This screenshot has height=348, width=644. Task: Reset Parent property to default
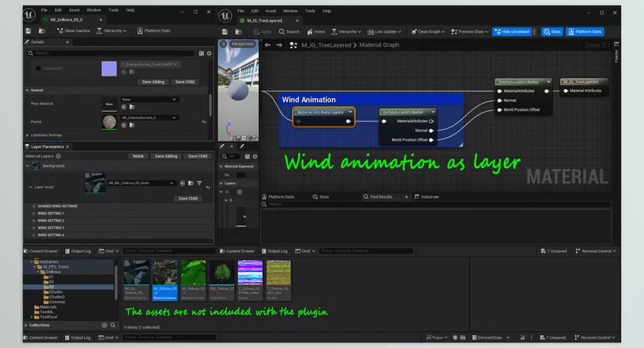[x=204, y=122]
